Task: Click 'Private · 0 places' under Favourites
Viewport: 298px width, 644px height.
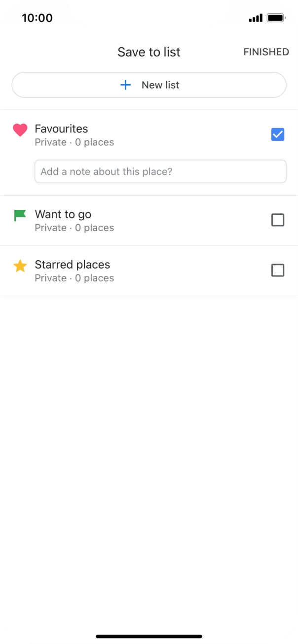Action: (74, 142)
